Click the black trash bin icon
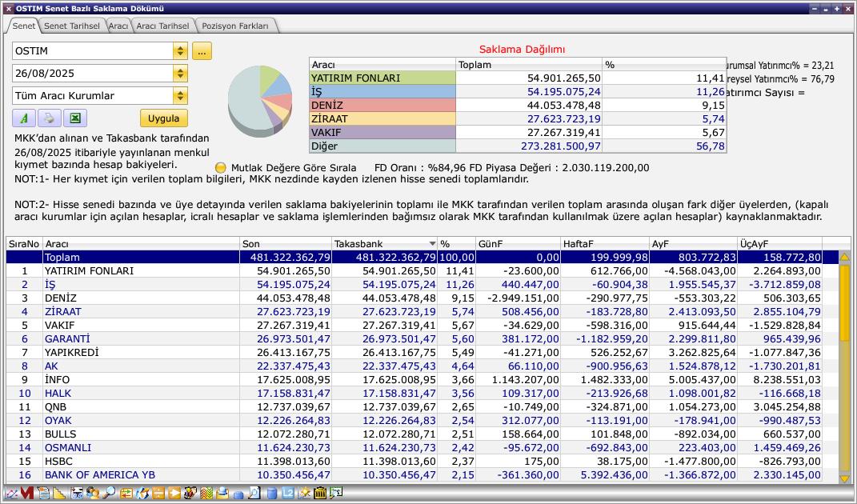The image size is (857, 504). click(x=320, y=493)
